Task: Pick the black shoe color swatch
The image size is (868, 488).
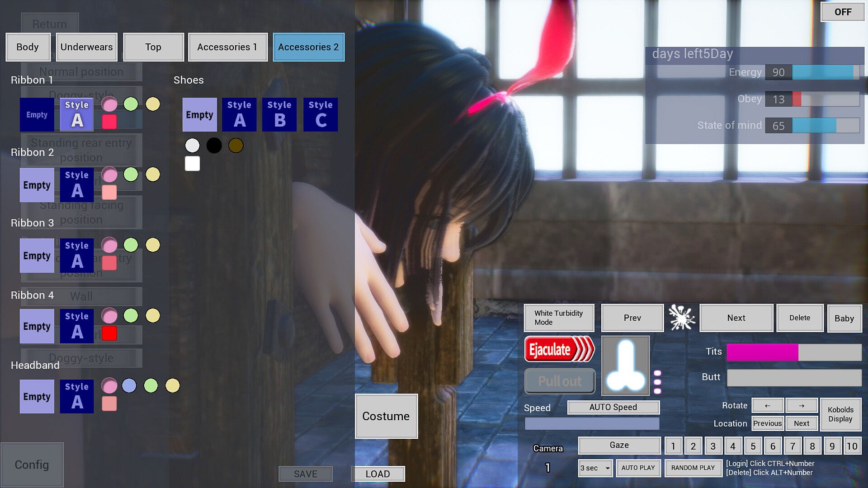Action: point(214,145)
